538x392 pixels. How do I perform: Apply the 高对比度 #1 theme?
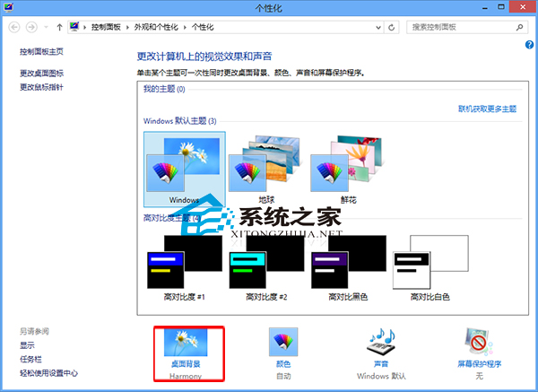(x=184, y=266)
